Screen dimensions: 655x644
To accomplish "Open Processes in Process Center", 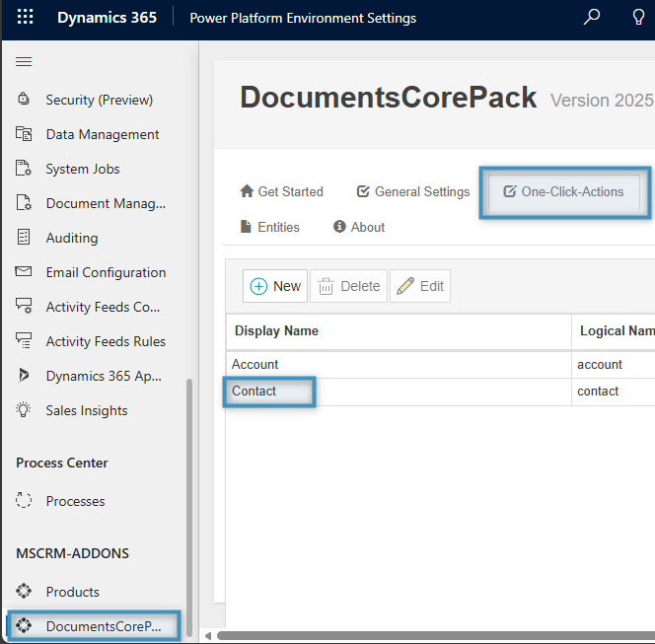I will click(x=74, y=501).
